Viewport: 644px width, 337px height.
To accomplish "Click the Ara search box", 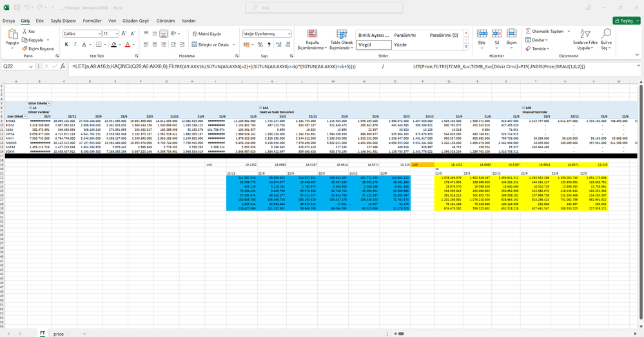I will 324,7.
